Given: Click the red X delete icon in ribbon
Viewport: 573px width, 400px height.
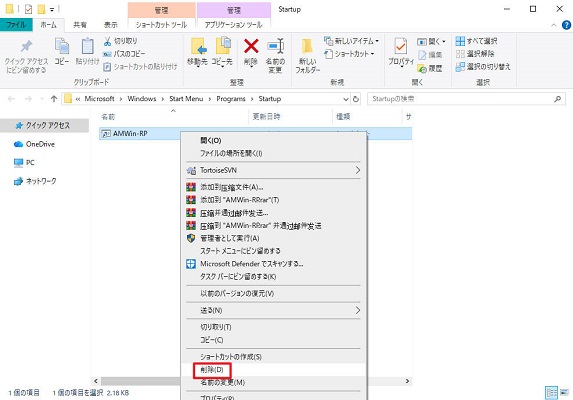Looking at the screenshot, I should coord(251,46).
